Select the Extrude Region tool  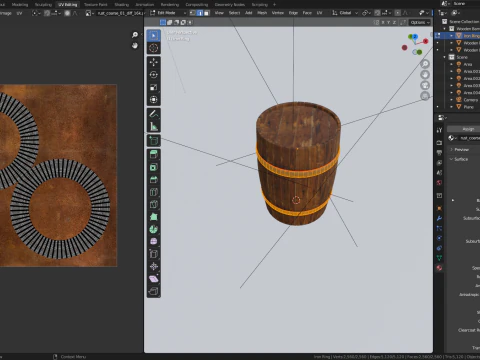(x=153, y=155)
